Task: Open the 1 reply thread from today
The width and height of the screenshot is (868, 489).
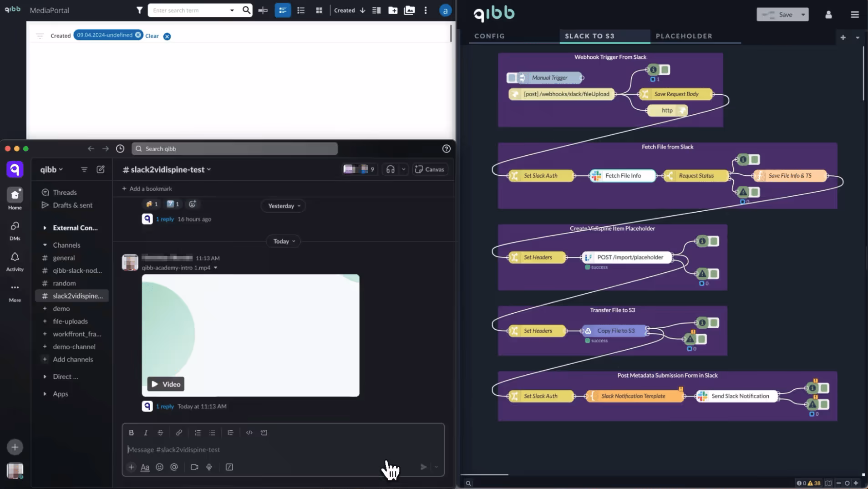Action: click(x=165, y=406)
